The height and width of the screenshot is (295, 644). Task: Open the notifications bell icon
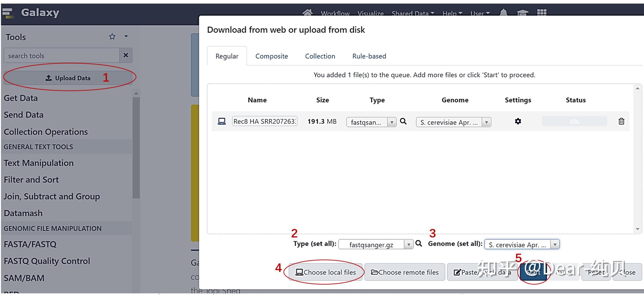coord(503,13)
